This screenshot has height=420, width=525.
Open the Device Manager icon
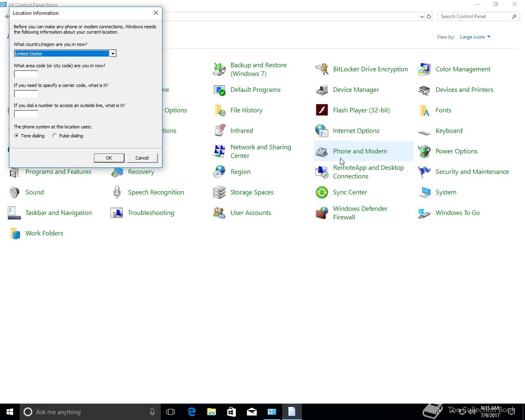point(322,90)
